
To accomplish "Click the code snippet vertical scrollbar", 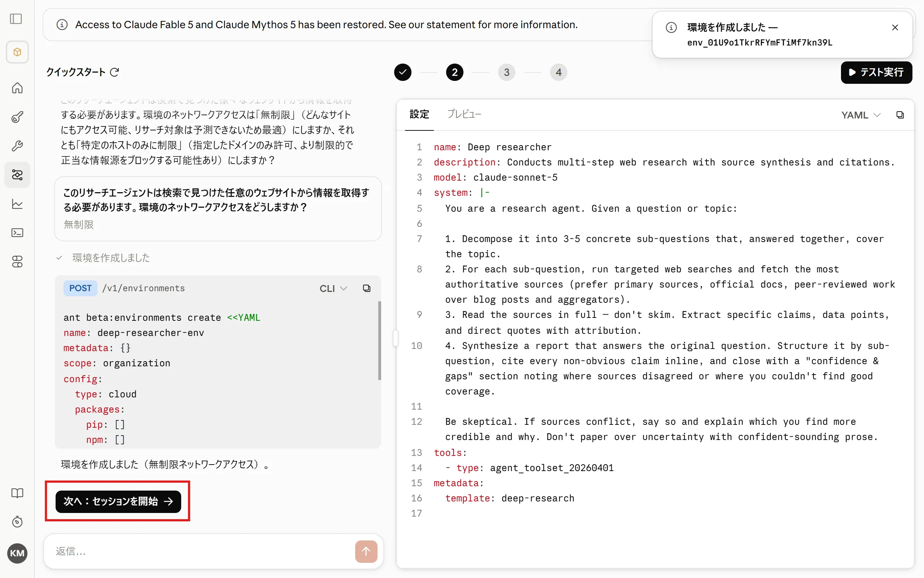I will pos(379,340).
